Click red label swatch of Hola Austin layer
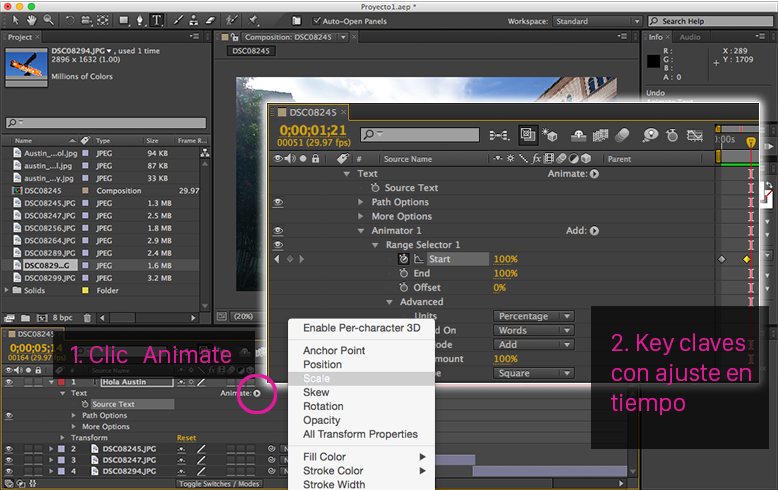 coord(62,382)
